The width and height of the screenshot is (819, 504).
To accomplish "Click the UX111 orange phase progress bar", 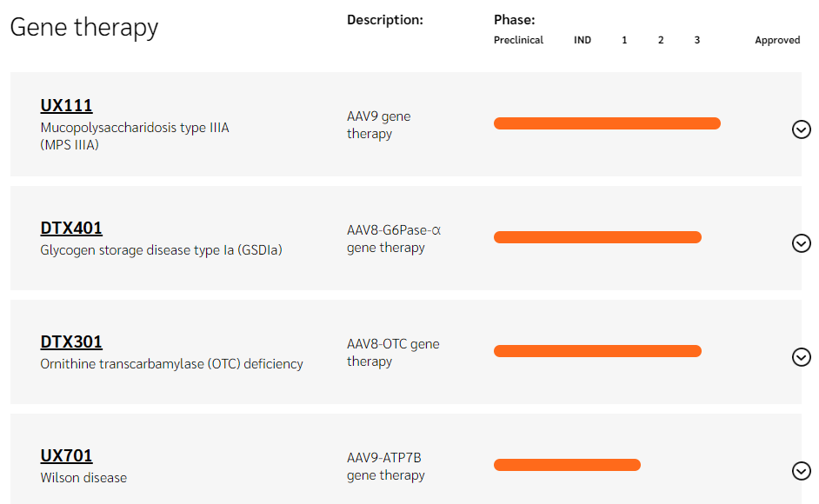I will click(x=607, y=123).
